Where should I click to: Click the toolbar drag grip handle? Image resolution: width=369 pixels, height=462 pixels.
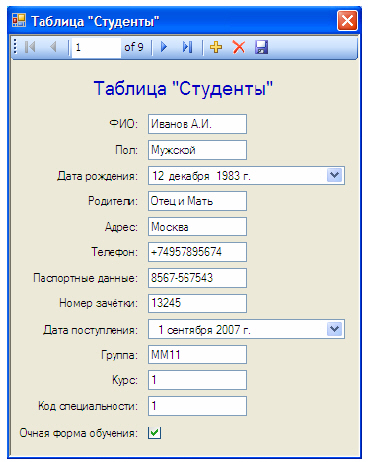click(15, 47)
